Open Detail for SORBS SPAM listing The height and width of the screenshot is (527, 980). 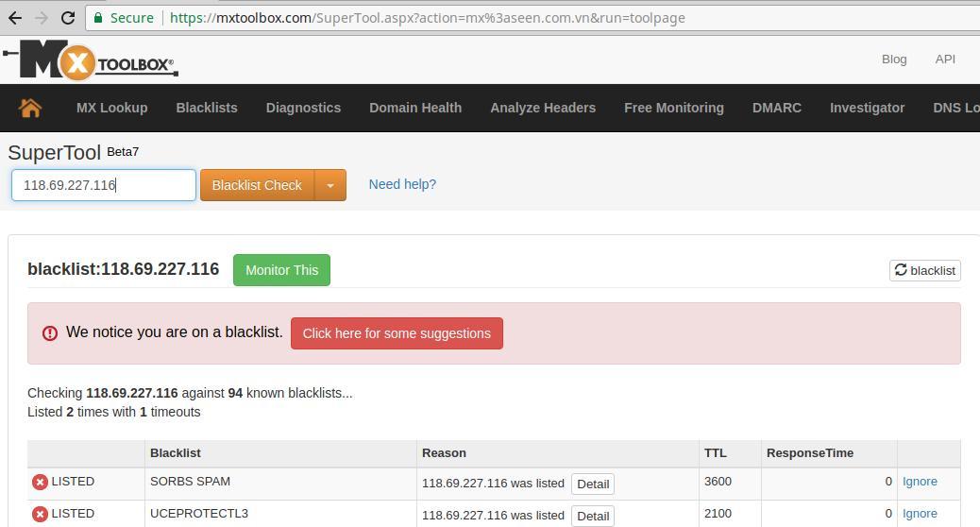click(593, 484)
